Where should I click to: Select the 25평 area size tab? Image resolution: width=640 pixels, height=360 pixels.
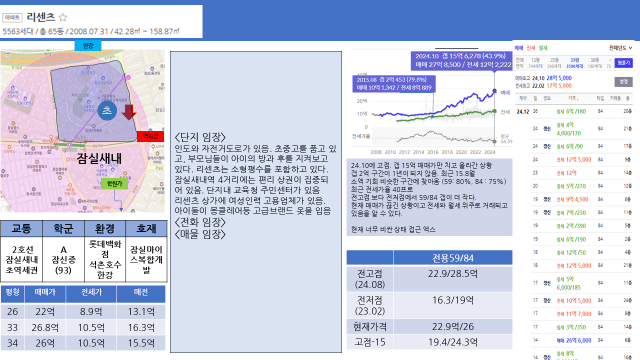point(554,63)
